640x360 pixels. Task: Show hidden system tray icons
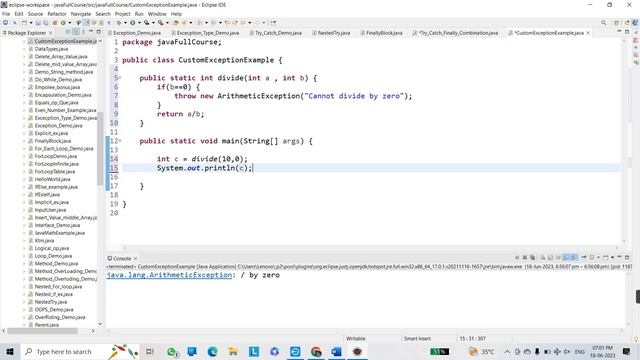point(507,351)
